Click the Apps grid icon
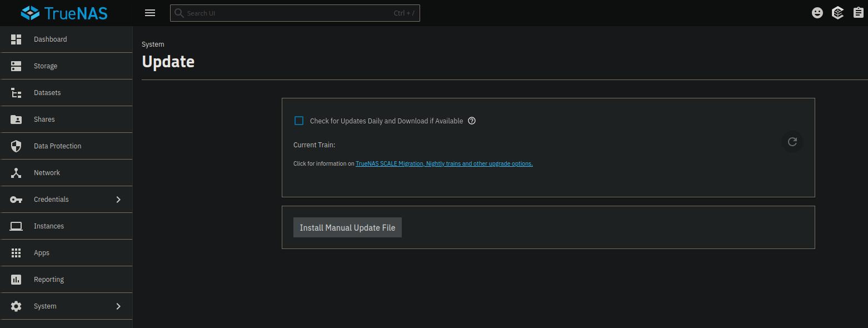 [16, 253]
